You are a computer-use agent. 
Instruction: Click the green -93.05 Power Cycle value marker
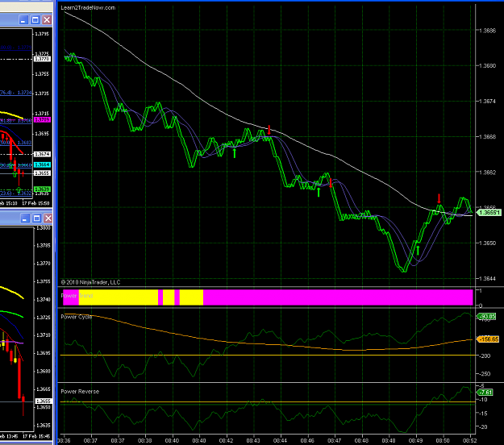[x=488, y=317]
